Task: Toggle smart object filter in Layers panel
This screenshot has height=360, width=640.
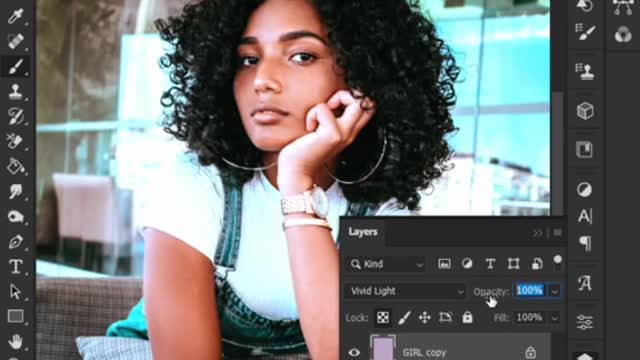Action: [537, 264]
